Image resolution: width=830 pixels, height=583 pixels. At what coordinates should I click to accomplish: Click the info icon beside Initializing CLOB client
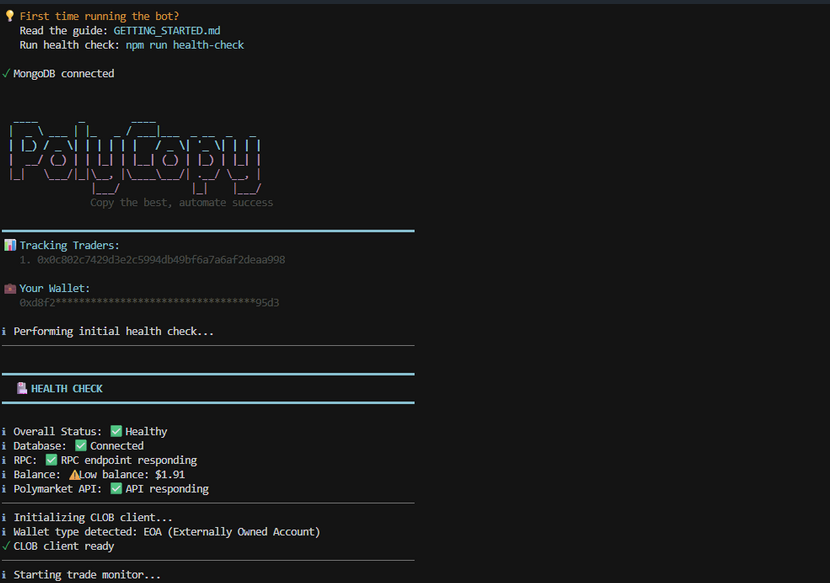4,517
